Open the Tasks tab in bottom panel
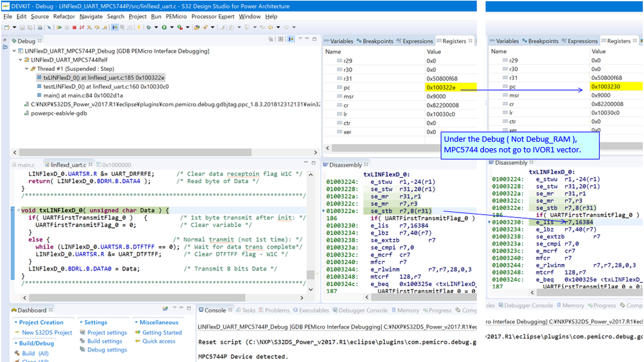644x362 pixels. pyautogui.click(x=246, y=310)
